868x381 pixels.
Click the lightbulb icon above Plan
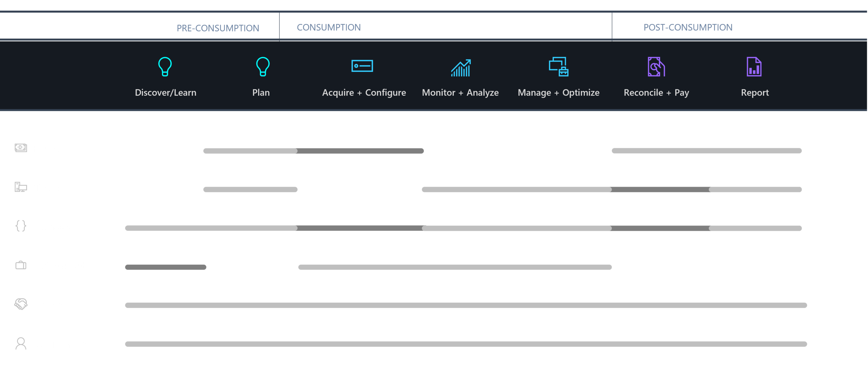[262, 66]
